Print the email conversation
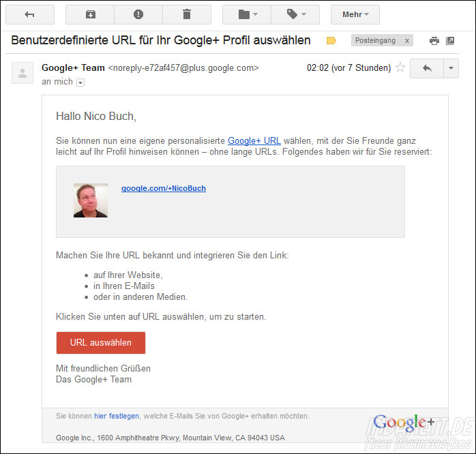This screenshot has height=454, width=476. pyautogui.click(x=434, y=41)
